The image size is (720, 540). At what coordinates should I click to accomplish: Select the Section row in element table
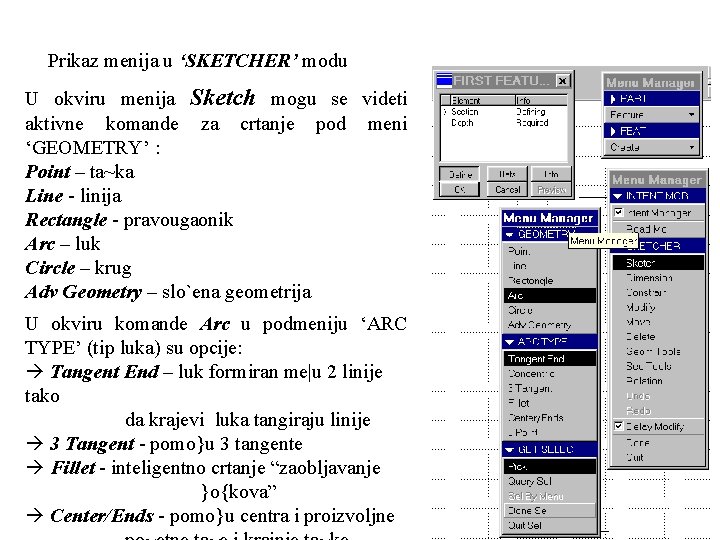504,112
